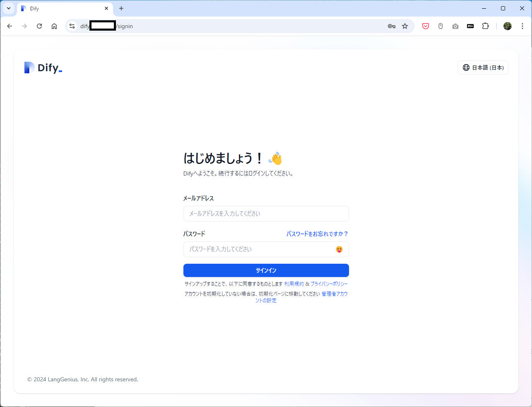Screen dimensions: 532x407
Task: Open the tab search dropdown arrow
Action: click(9, 8)
